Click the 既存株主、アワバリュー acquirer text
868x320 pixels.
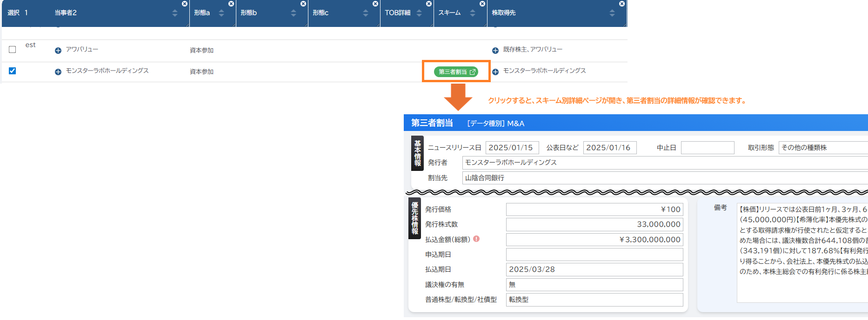tap(533, 49)
